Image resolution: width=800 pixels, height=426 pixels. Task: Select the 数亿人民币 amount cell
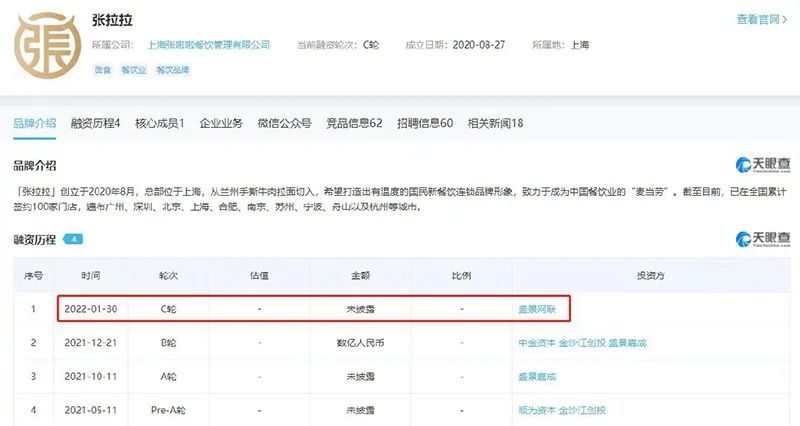[360, 343]
